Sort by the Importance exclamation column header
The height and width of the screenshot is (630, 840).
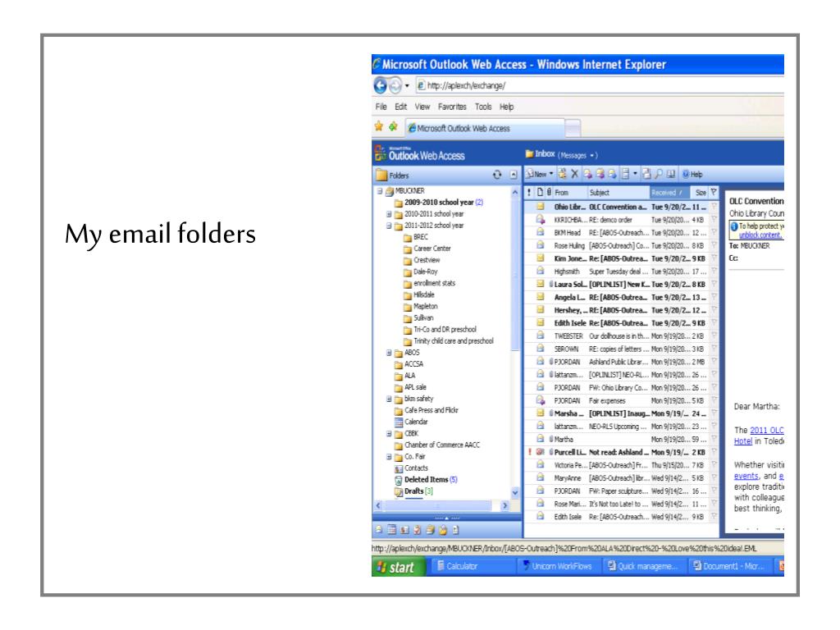pos(530,192)
